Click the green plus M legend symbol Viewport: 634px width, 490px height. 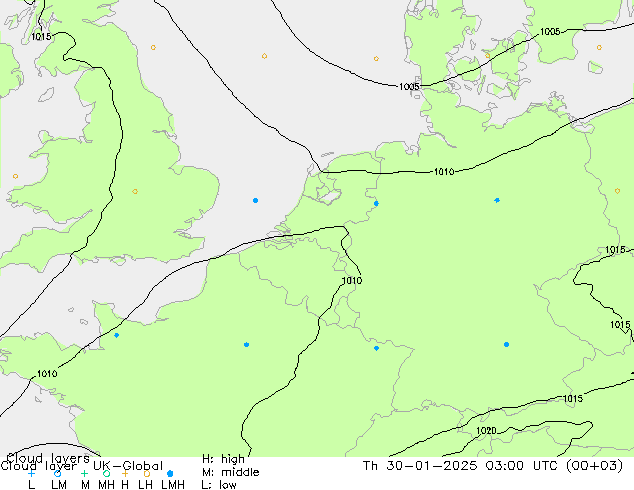click(84, 473)
